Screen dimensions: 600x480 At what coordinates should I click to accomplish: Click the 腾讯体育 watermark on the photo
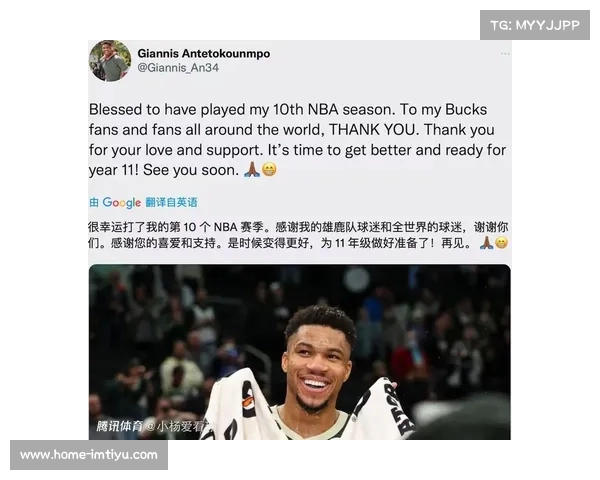[120, 426]
